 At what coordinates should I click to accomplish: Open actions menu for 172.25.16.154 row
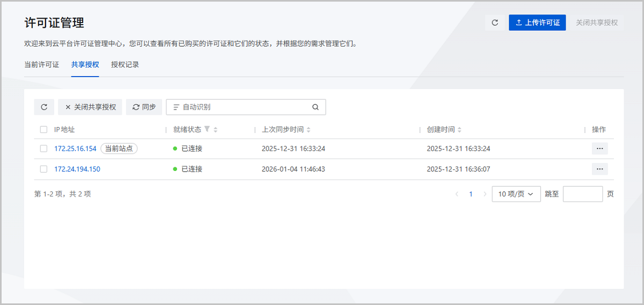coord(599,148)
